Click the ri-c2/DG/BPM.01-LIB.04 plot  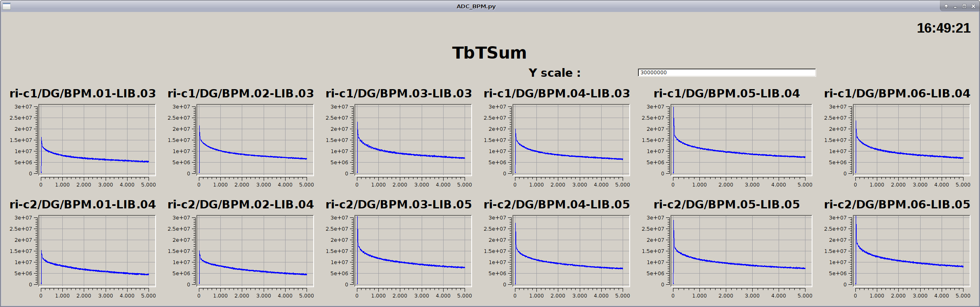pos(97,251)
